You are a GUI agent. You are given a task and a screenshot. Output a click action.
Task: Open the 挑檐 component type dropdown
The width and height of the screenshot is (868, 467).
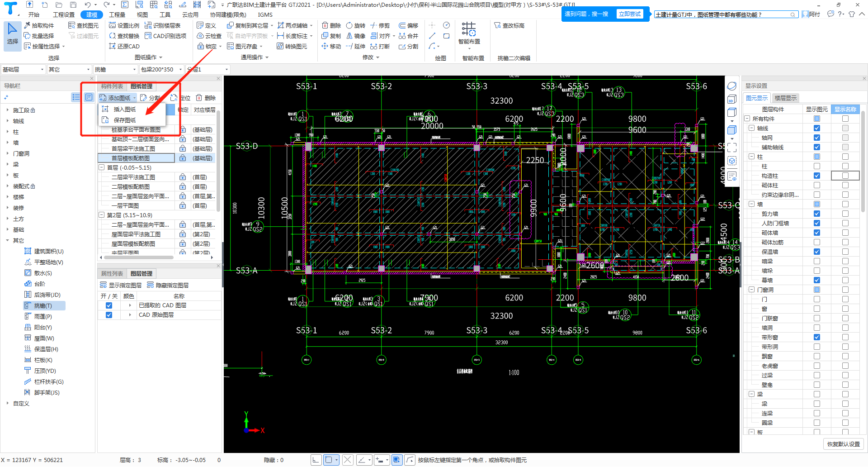(115, 69)
